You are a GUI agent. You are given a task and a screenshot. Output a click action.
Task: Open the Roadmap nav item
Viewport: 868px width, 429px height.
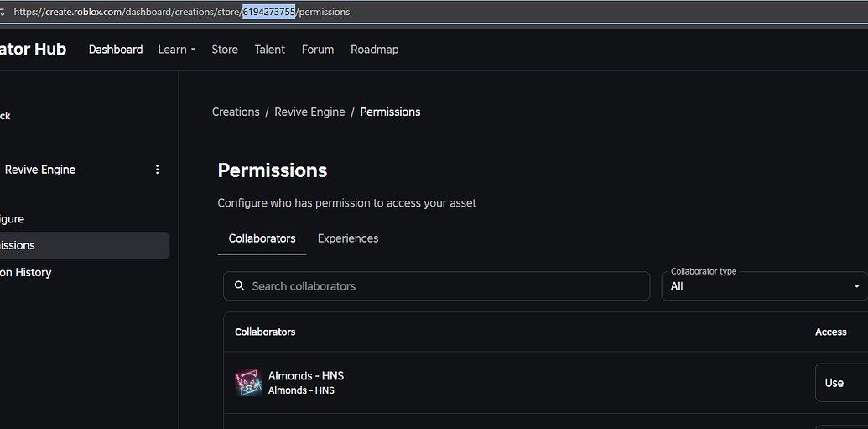(x=374, y=50)
